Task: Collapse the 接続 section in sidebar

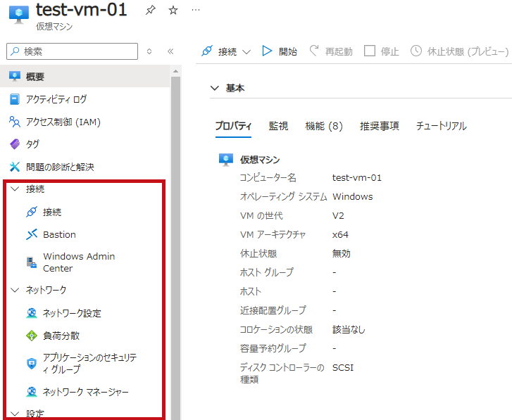Action: (15, 189)
